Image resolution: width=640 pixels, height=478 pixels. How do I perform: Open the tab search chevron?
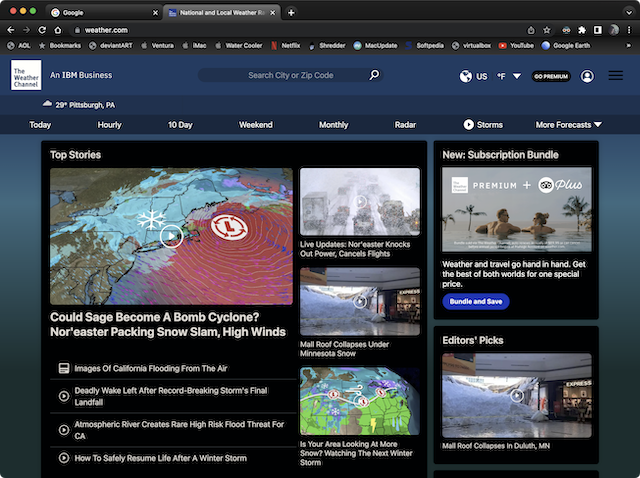point(629,13)
